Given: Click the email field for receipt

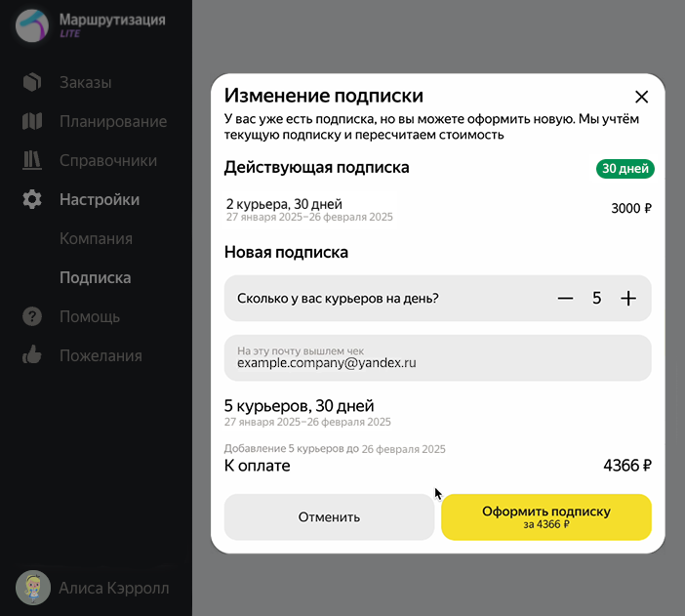Looking at the screenshot, I should [437, 357].
